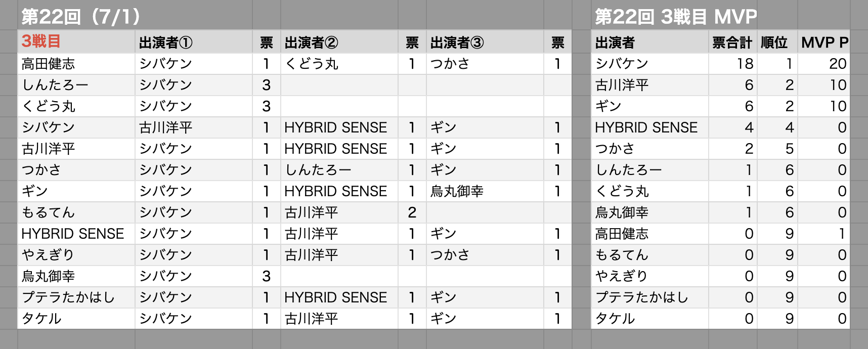
Task: Select the 3 votes cell in しんたろー row
Action: click(x=267, y=85)
